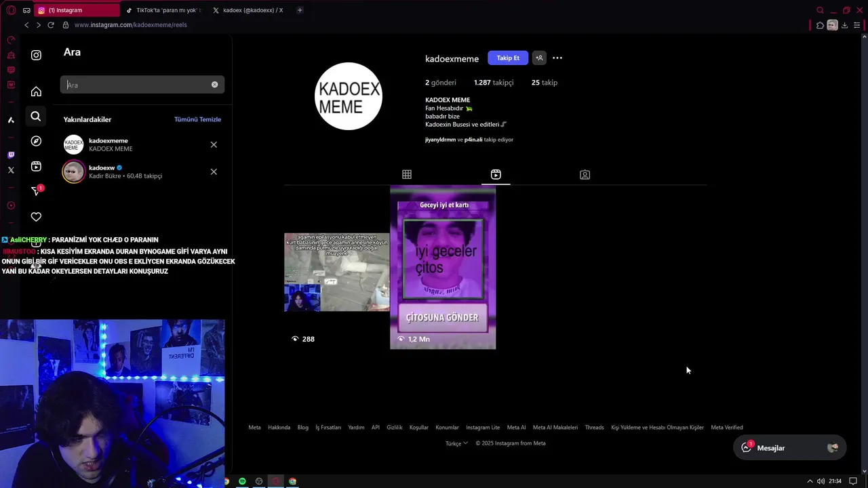Open the Blog footer link
This screenshot has width=868, height=488.
click(303, 428)
